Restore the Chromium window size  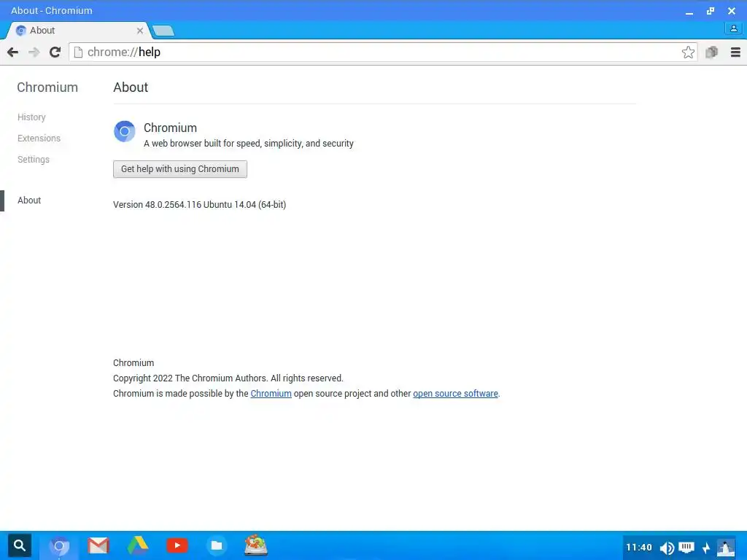pyautogui.click(x=711, y=11)
